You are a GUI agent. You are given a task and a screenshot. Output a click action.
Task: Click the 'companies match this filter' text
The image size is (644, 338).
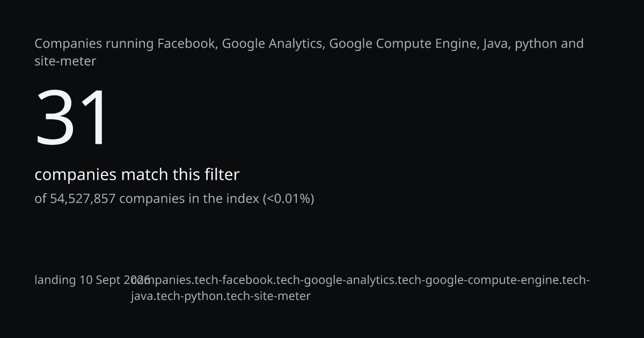point(137,174)
